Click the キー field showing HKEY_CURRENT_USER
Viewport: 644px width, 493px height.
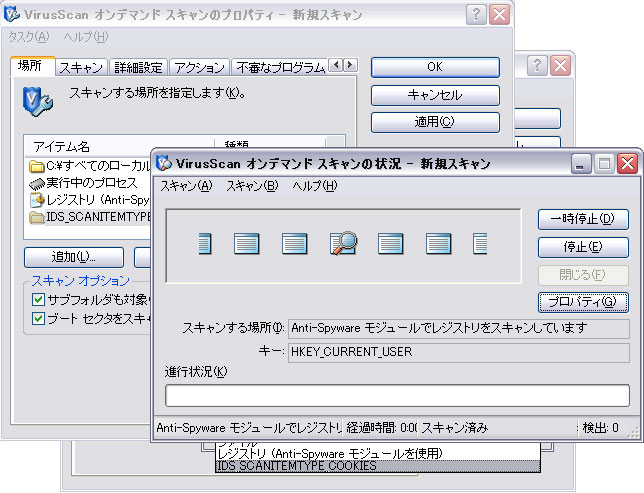(x=459, y=352)
